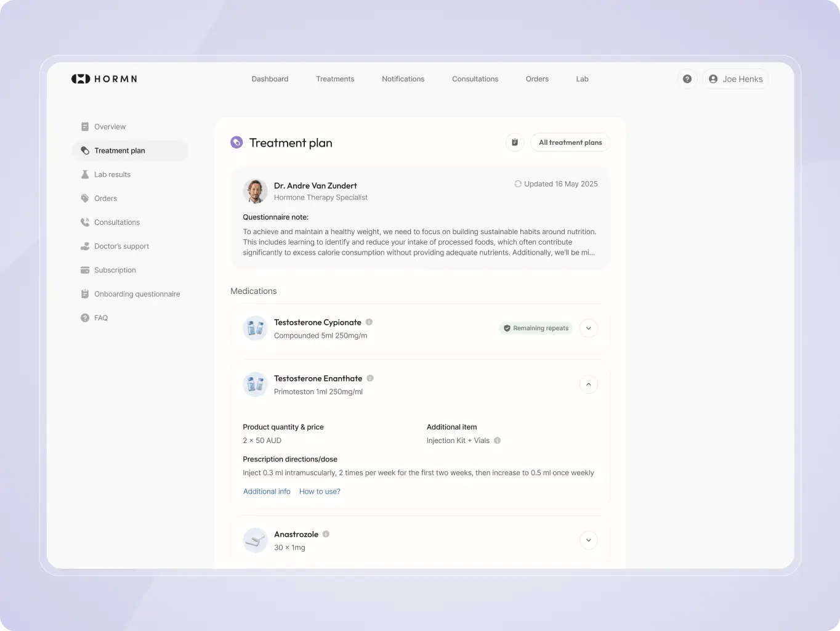Click info icon beside Injection Kit + Vials
Viewport: 840px width, 631px height.
[498, 441]
